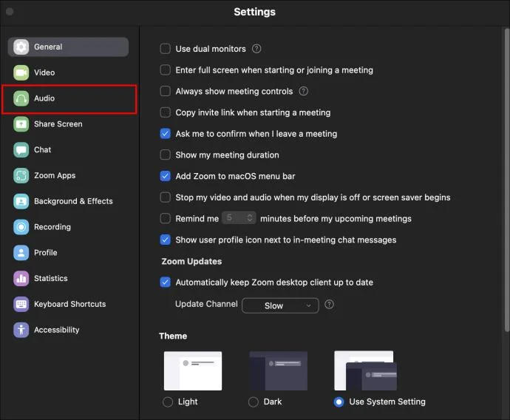Open Accessibility settings label
The width and height of the screenshot is (510, 420).
57,330
